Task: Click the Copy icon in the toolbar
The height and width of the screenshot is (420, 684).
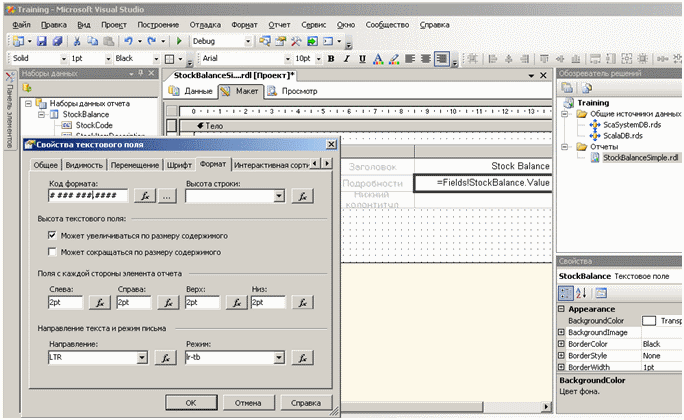Action: pos(92,41)
